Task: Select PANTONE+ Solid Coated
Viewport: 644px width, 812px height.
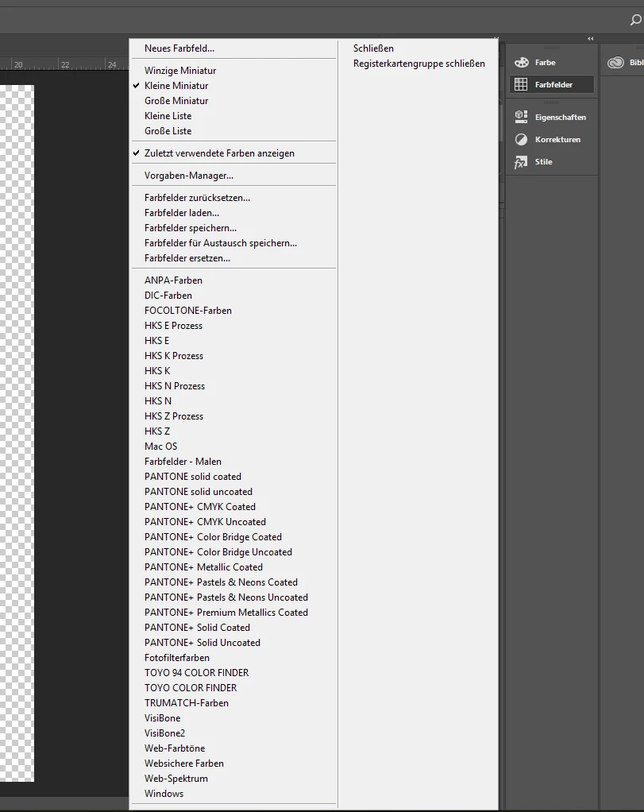Action: 197,627
